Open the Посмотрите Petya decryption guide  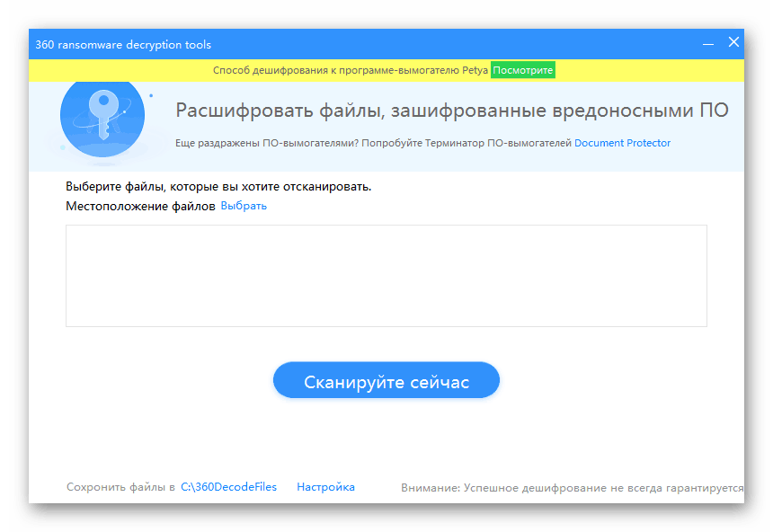pos(522,69)
